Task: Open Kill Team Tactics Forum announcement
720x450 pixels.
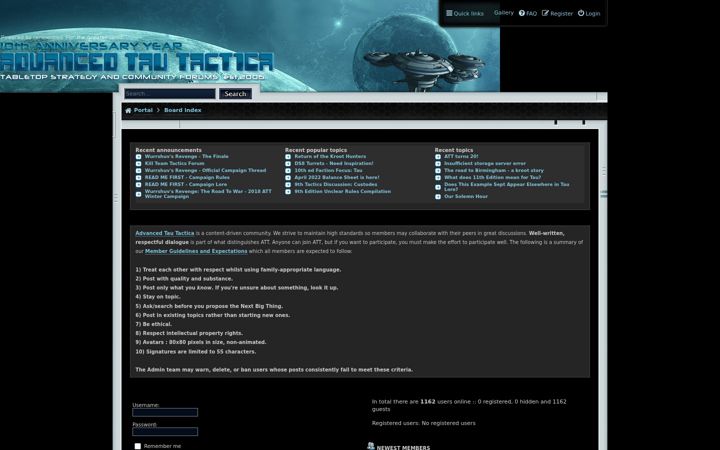Action: click(174, 163)
